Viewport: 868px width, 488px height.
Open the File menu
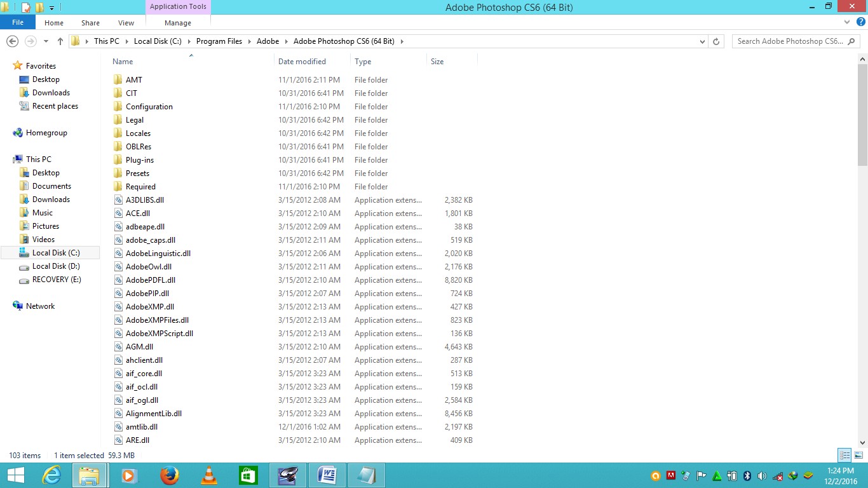point(18,22)
